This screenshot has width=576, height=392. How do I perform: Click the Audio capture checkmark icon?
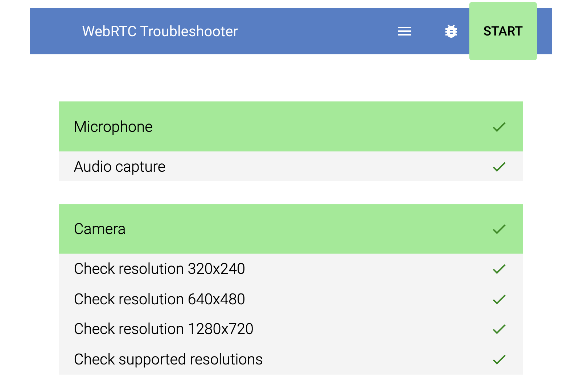(x=499, y=167)
